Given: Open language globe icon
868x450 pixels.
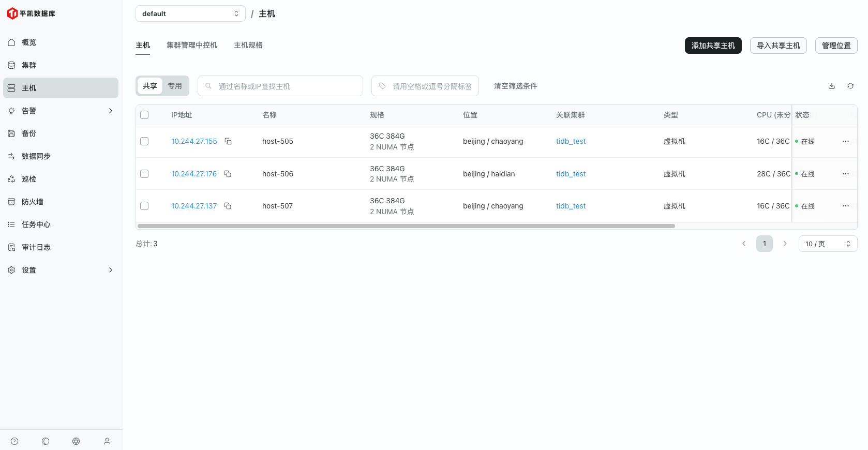Looking at the screenshot, I should pos(76,441).
